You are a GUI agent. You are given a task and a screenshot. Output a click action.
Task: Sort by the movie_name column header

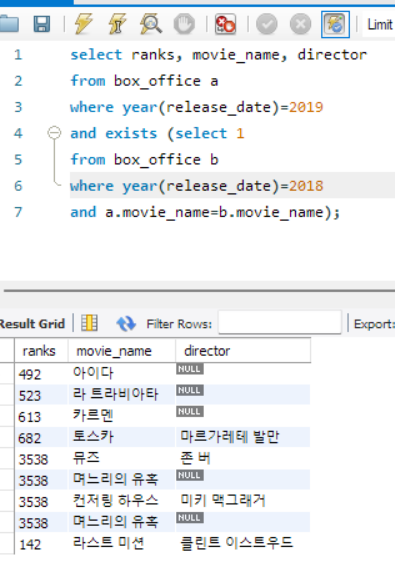pyautogui.click(x=122, y=351)
